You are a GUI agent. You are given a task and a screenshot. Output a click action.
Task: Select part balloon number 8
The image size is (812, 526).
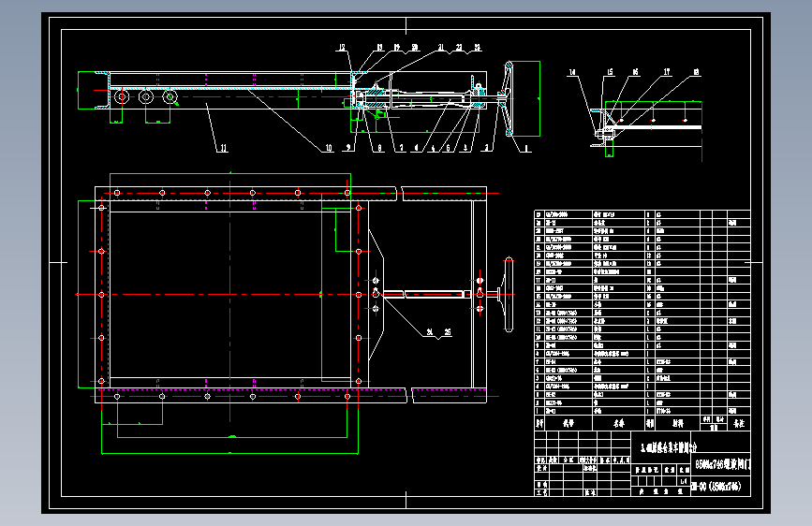click(x=379, y=148)
